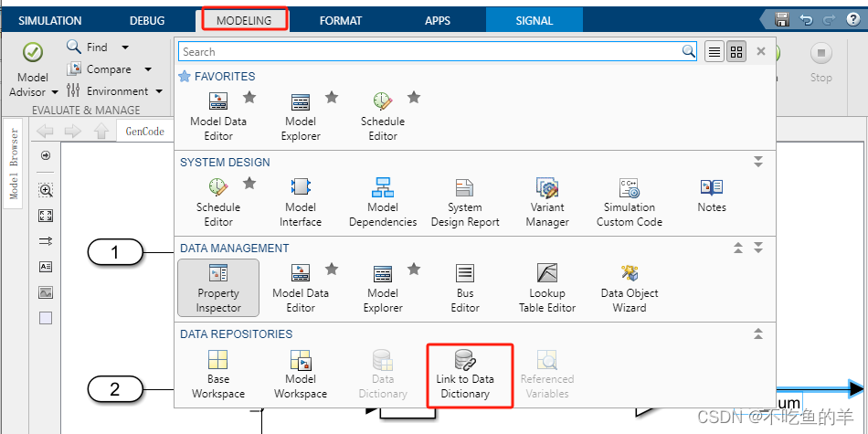Click the zoom tool in canvas palette
The width and height of the screenshot is (868, 434).
46,191
